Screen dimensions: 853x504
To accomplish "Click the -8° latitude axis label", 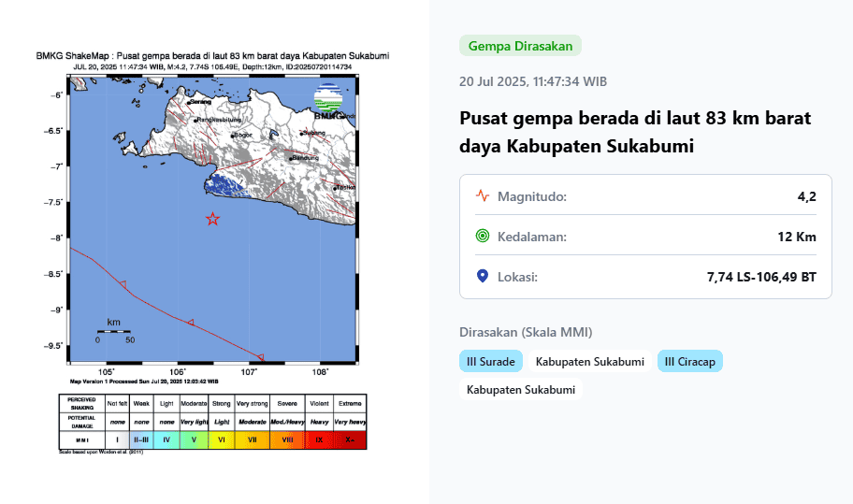I will click(56, 238).
